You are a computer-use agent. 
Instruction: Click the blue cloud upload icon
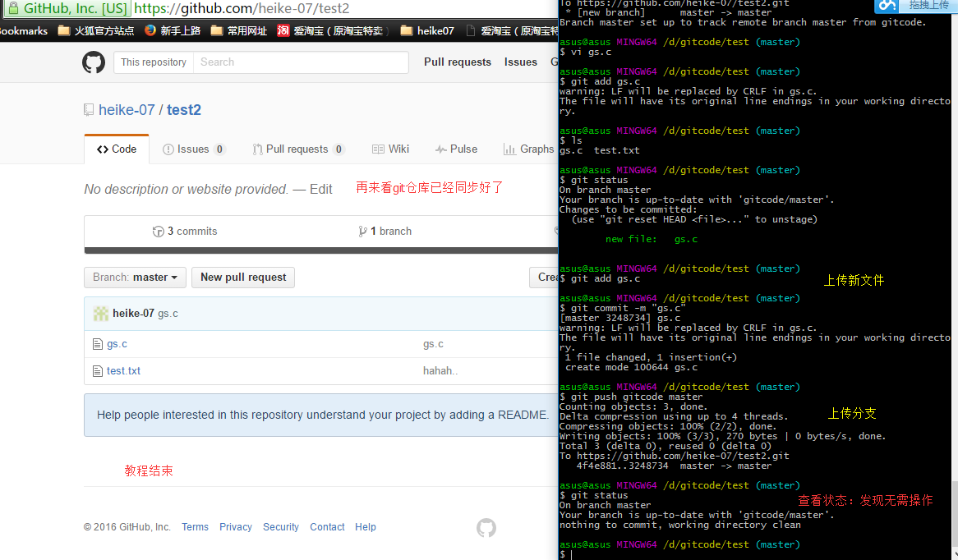[x=887, y=6]
